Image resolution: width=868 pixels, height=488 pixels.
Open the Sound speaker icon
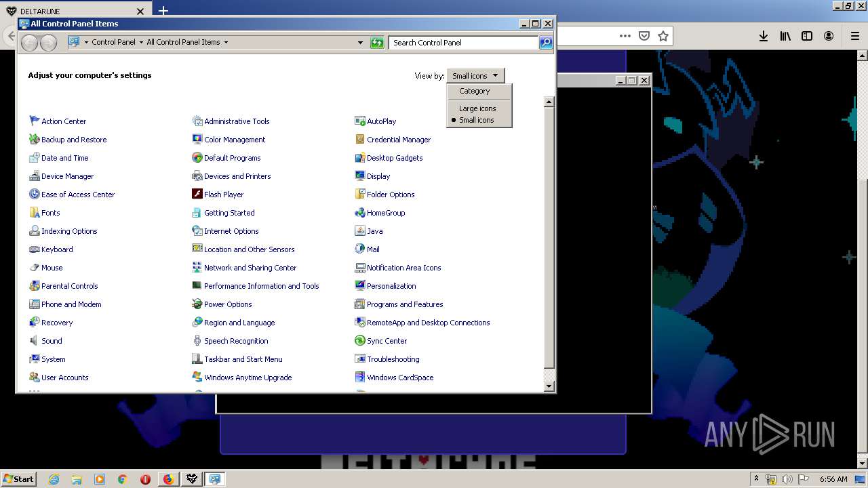pyautogui.click(x=35, y=340)
